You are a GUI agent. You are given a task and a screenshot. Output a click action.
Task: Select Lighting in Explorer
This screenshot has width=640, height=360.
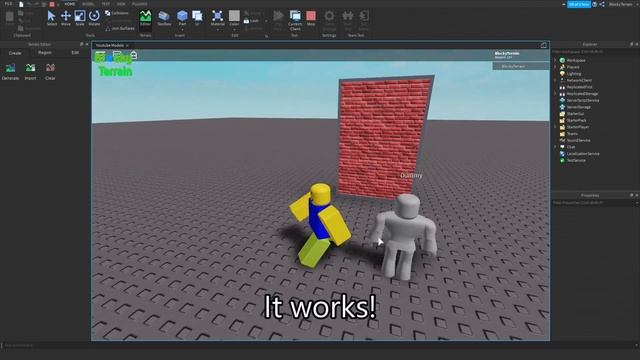[573, 74]
